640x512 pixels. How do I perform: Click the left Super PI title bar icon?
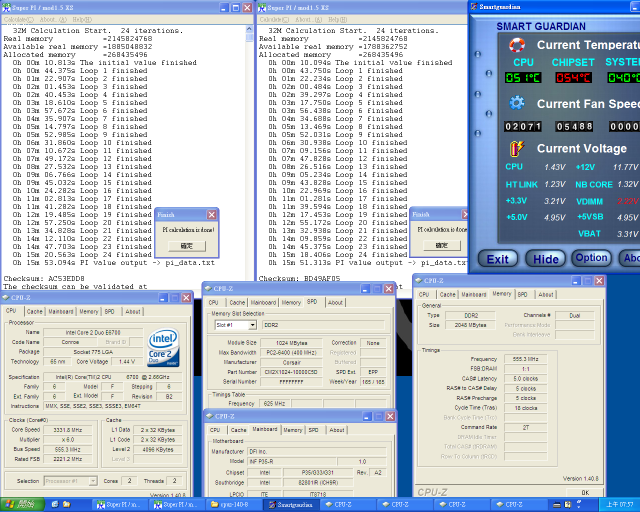click(x=6, y=8)
